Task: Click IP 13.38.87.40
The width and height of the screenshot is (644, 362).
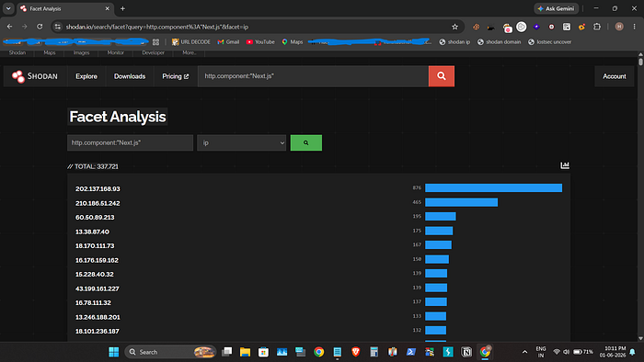Action: point(92,232)
